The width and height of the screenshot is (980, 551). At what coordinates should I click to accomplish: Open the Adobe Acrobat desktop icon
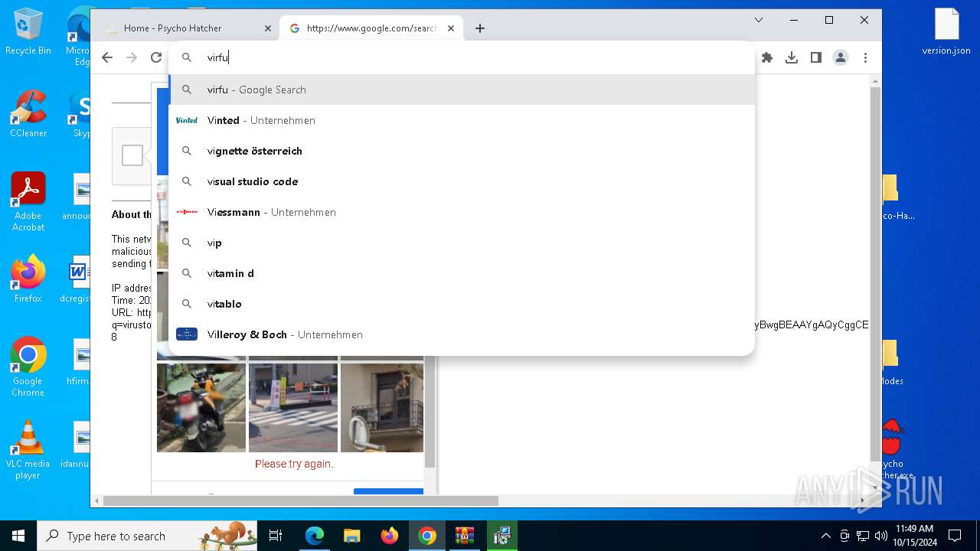pos(28,202)
